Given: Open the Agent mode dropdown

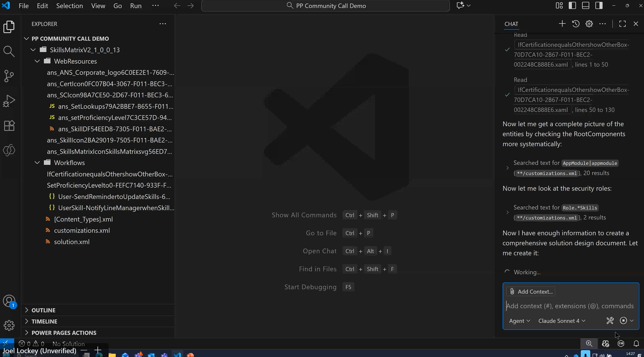Looking at the screenshot, I should click(519, 321).
